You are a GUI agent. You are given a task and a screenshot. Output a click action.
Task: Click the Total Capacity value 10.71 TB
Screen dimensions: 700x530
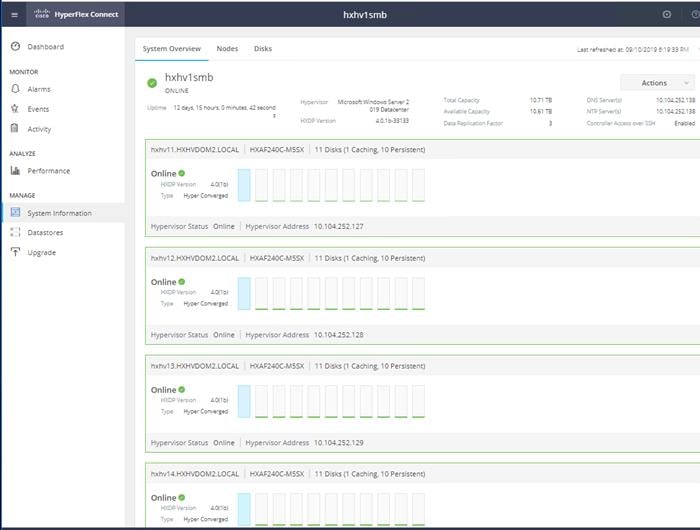(541, 100)
